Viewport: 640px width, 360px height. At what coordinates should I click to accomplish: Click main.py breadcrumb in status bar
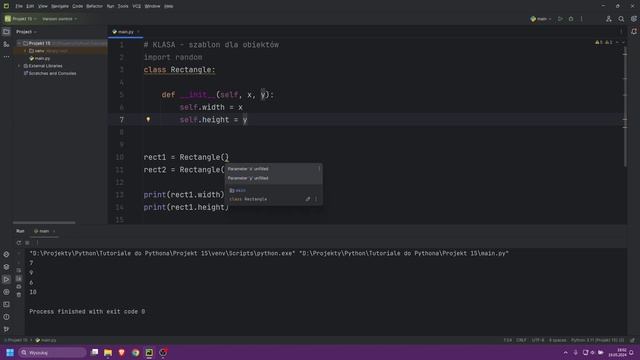point(46,340)
